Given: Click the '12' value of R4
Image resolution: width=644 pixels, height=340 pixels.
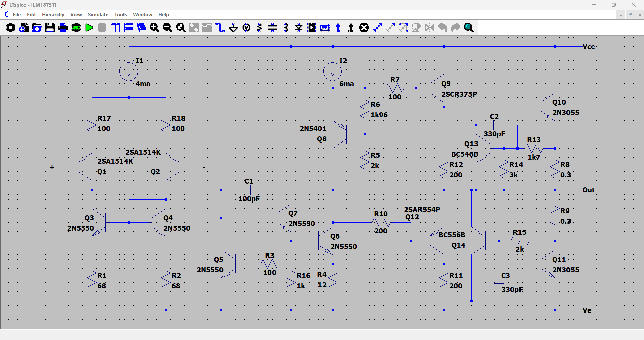Looking at the screenshot, I should [322, 285].
